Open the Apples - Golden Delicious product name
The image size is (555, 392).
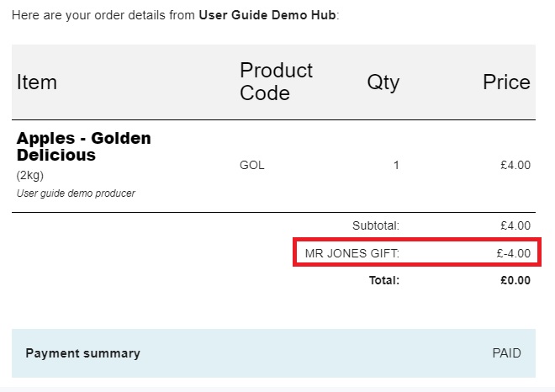(84, 146)
